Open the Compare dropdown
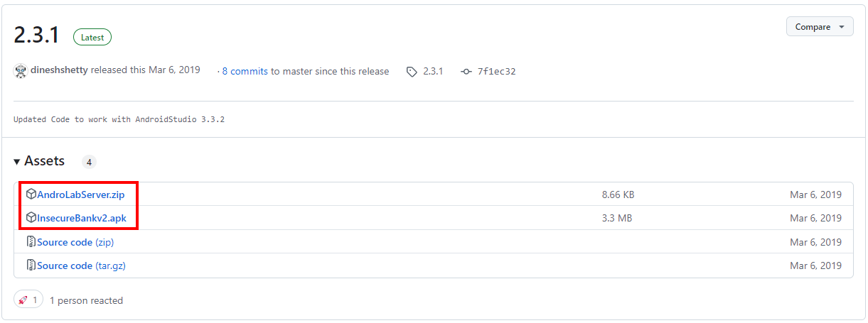 tap(820, 27)
